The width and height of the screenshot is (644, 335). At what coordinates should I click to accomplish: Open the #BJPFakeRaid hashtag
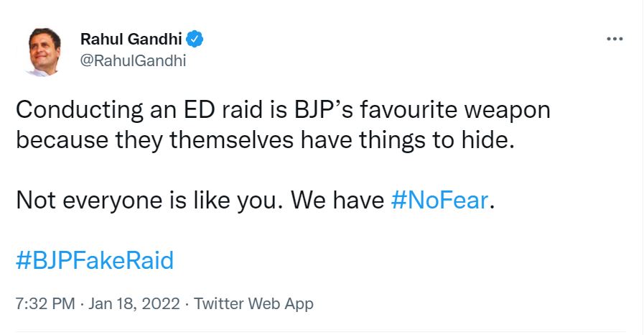[x=95, y=260]
